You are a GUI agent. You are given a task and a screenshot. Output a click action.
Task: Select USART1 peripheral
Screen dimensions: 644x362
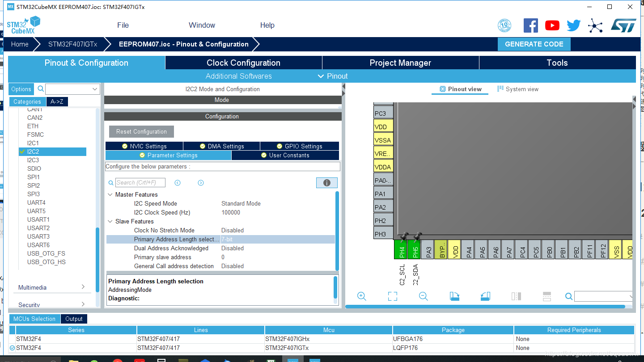point(38,219)
